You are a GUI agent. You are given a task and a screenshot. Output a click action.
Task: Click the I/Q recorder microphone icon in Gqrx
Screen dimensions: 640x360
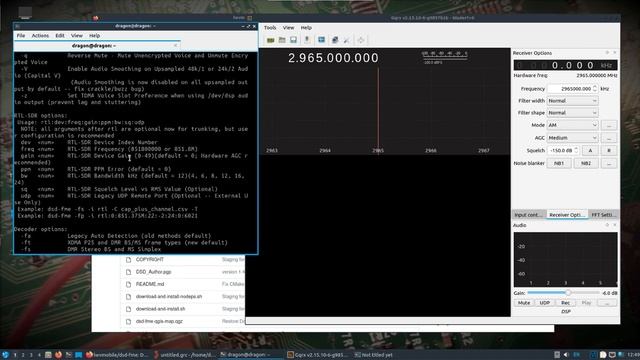307,40
